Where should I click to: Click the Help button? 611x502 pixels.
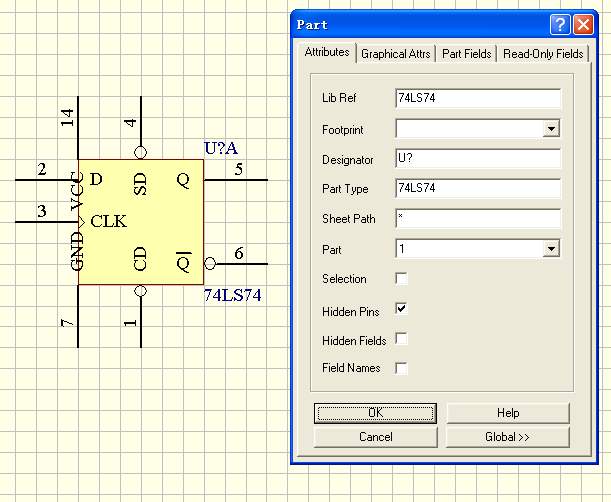508,413
